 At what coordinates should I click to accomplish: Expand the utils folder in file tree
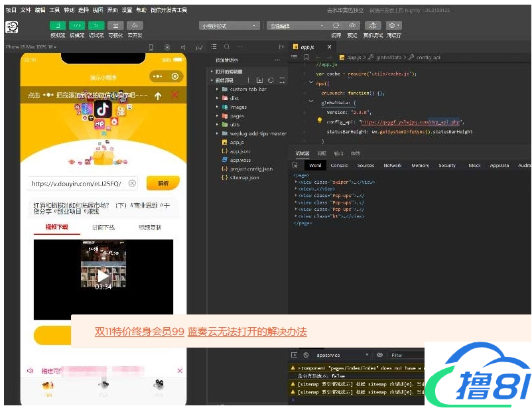(x=235, y=124)
